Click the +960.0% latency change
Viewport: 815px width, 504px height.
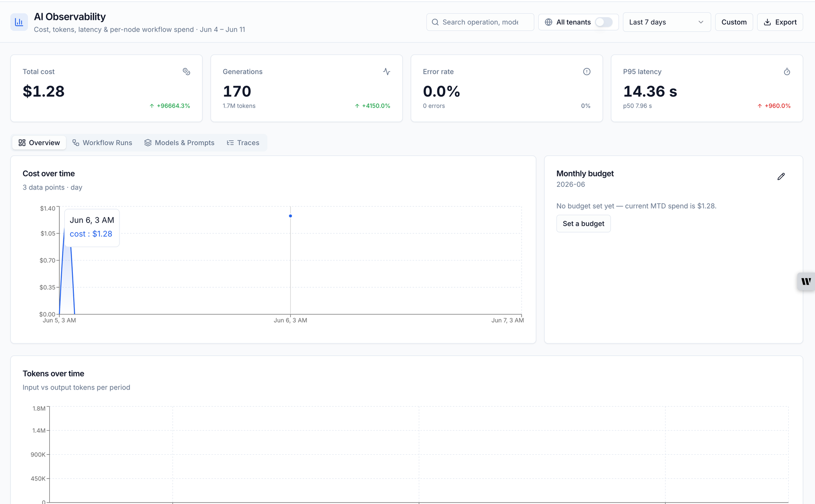pos(774,106)
